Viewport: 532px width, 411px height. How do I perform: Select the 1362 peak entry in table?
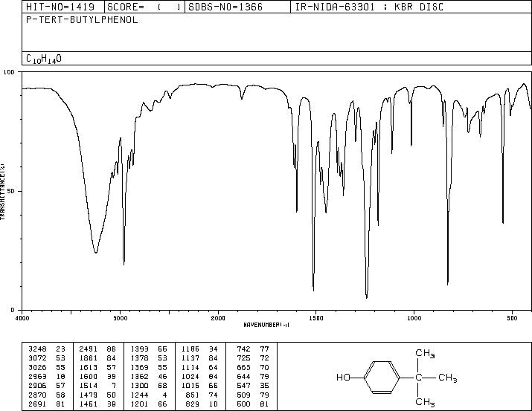149,376
